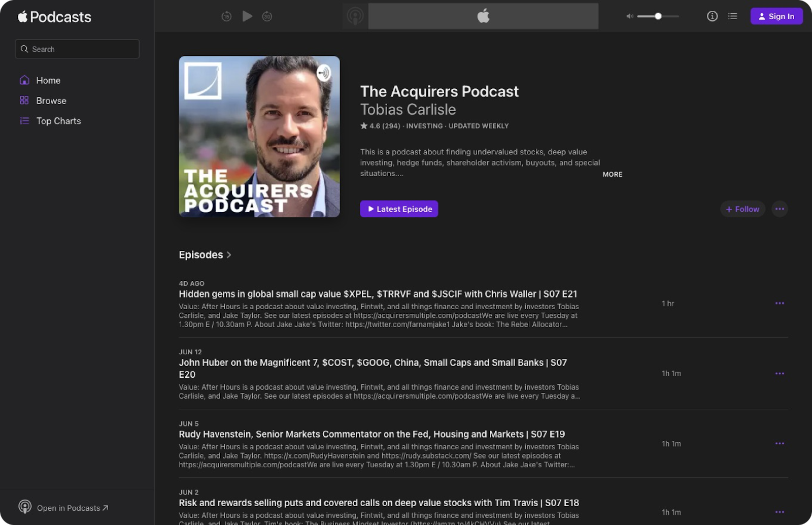The height and width of the screenshot is (525, 812).
Task: Click the Sign In button
Action: pyautogui.click(x=776, y=16)
